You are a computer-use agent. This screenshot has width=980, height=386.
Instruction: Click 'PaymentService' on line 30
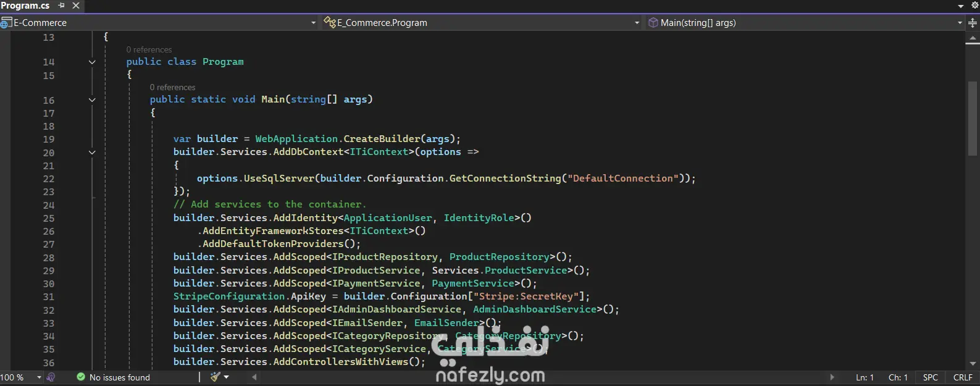473,283
